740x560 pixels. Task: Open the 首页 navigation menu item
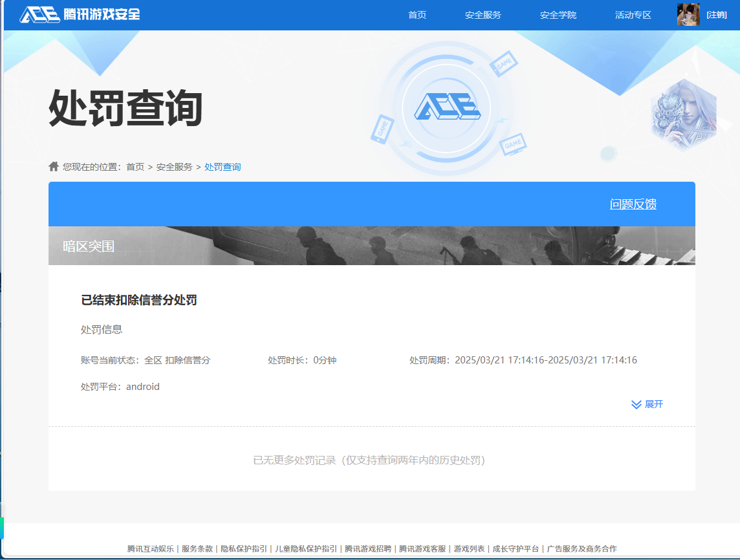[x=417, y=15]
